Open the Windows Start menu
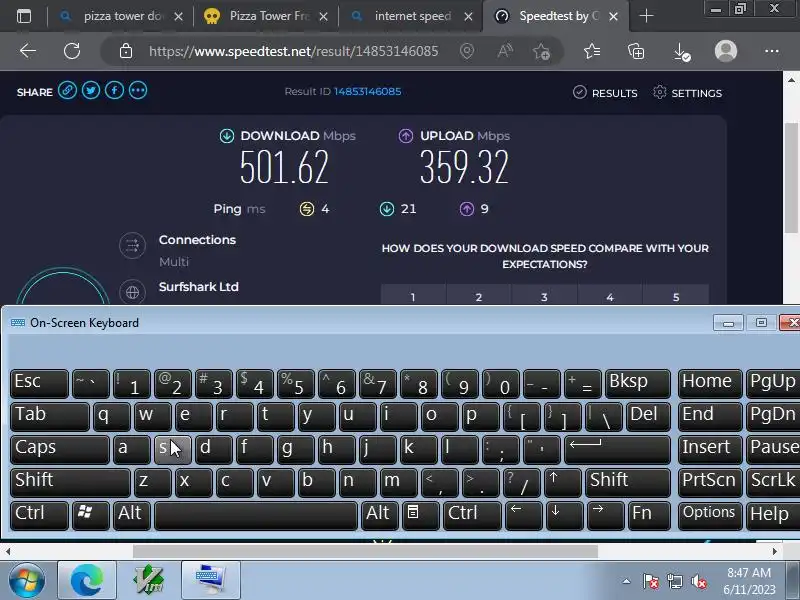800x600 pixels. (x=27, y=581)
